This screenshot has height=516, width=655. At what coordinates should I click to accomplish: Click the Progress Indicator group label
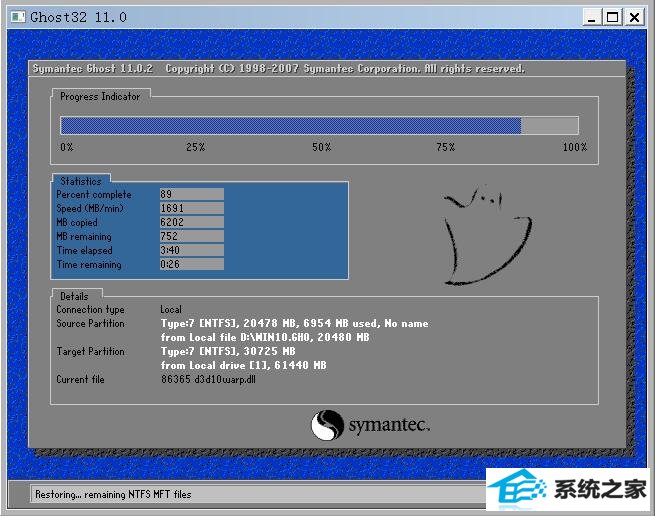pyautogui.click(x=100, y=97)
